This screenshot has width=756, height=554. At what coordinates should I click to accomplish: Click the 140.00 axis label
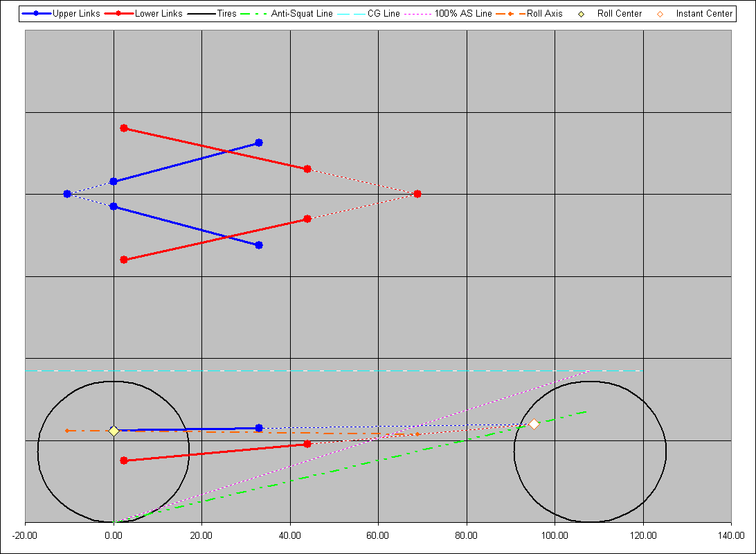coord(731,536)
